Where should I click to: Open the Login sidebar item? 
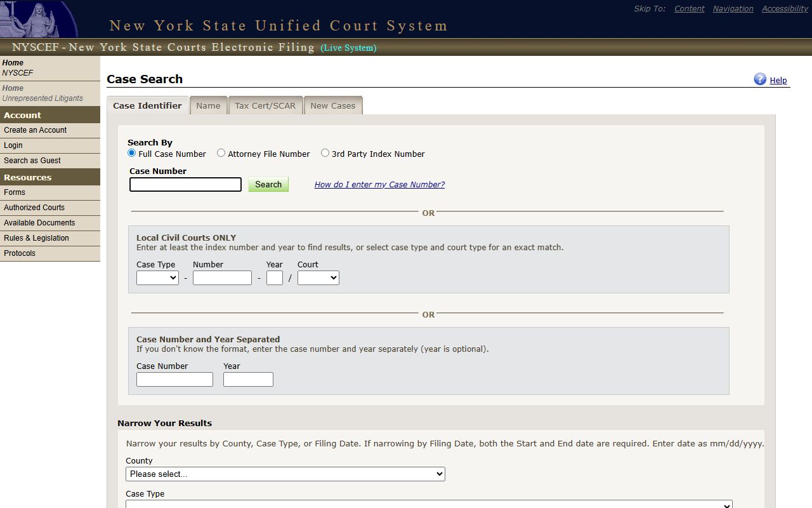pos(50,145)
